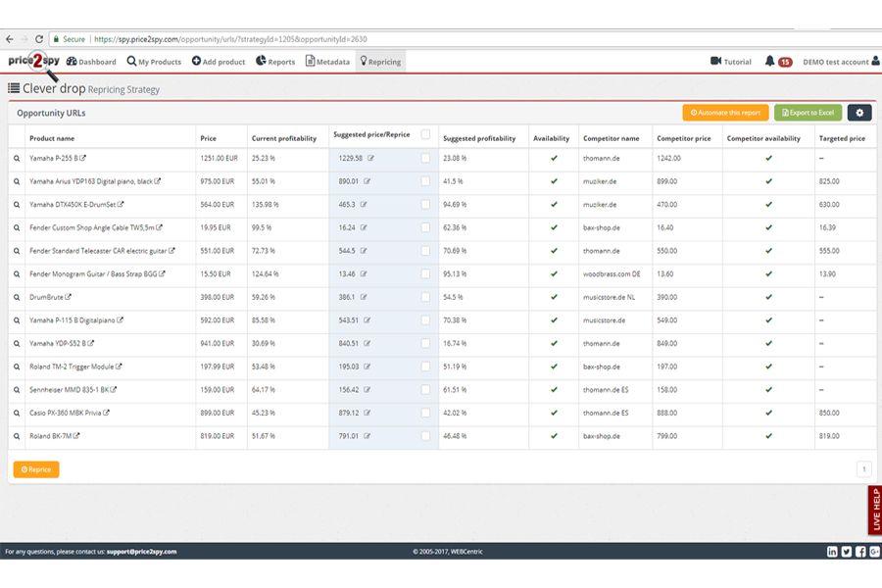
Task: Open the notifications bell icon
Action: [x=769, y=62]
